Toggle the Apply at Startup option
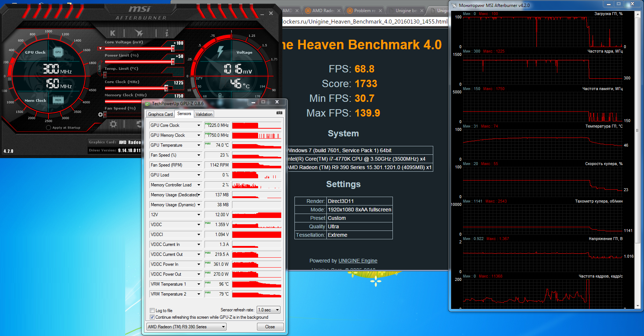 click(48, 128)
